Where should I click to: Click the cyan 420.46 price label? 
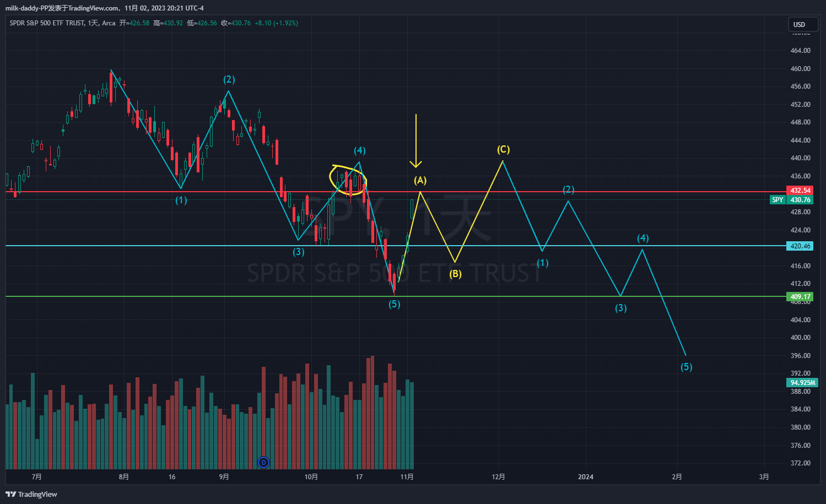point(800,246)
